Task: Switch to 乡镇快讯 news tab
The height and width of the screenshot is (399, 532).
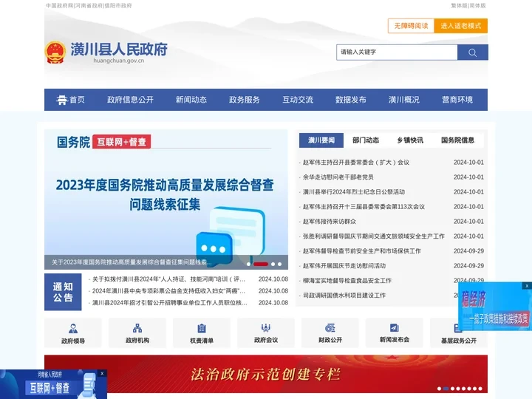Action: tap(410, 140)
